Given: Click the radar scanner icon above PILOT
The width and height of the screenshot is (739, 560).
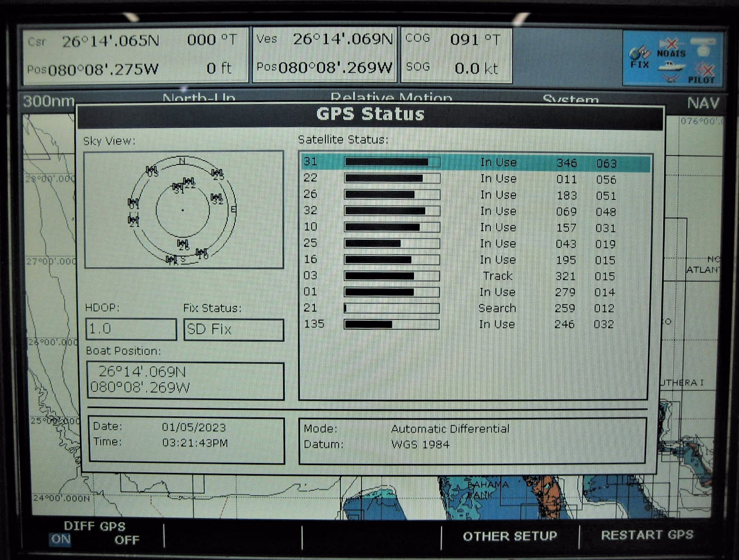Looking at the screenshot, I should click(703, 47).
